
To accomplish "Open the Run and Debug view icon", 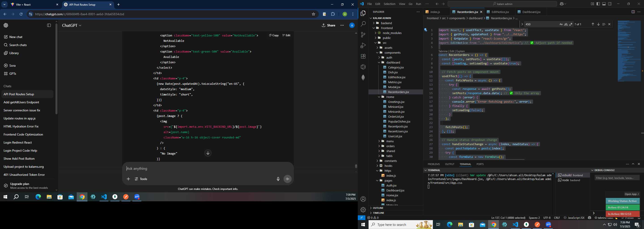I will pos(363,45).
